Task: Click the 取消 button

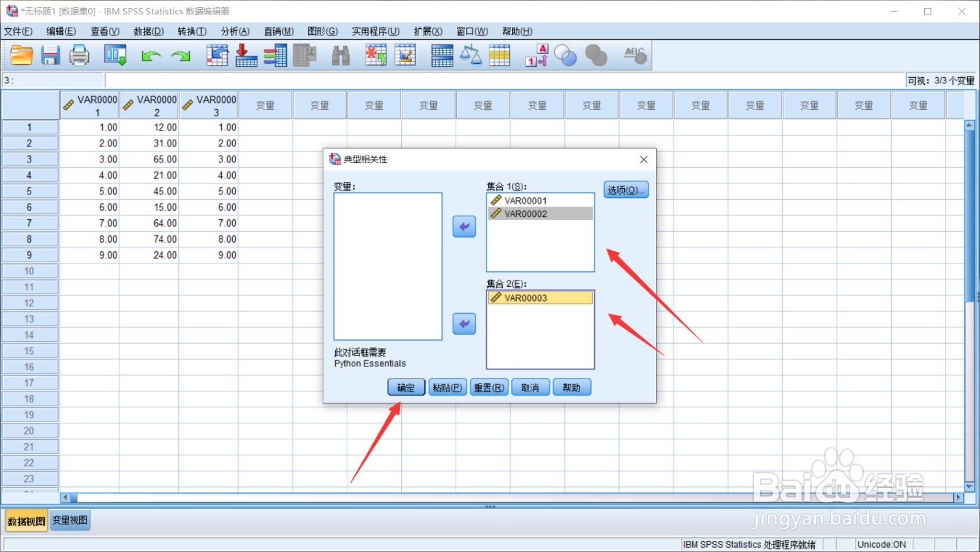Action: coord(530,387)
